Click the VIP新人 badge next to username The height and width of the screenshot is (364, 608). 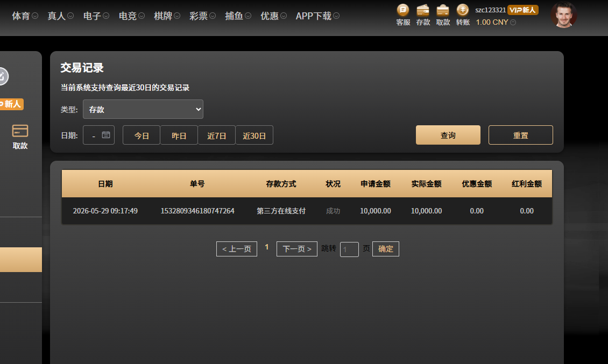(522, 10)
